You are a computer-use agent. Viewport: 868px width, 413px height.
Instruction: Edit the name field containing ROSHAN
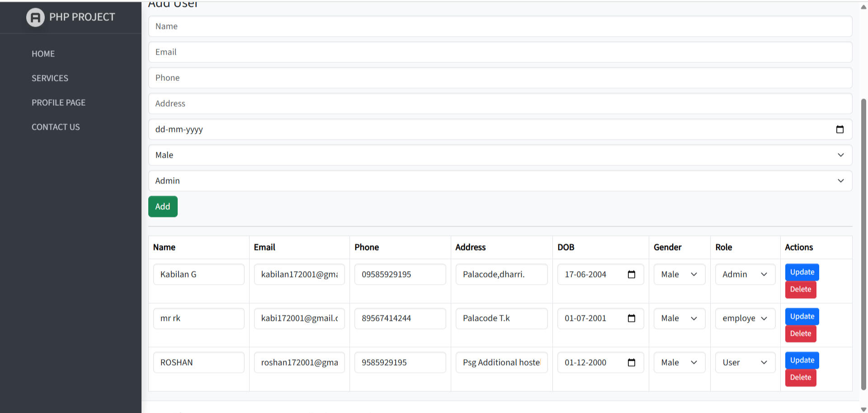199,362
